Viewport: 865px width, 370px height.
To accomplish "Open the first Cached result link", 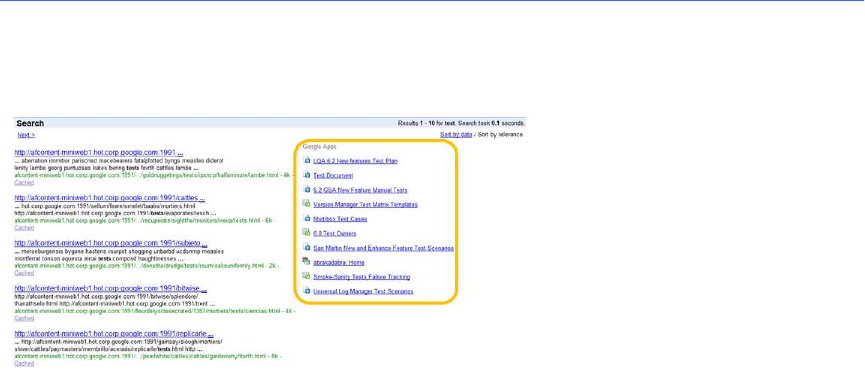I will click(x=24, y=182).
